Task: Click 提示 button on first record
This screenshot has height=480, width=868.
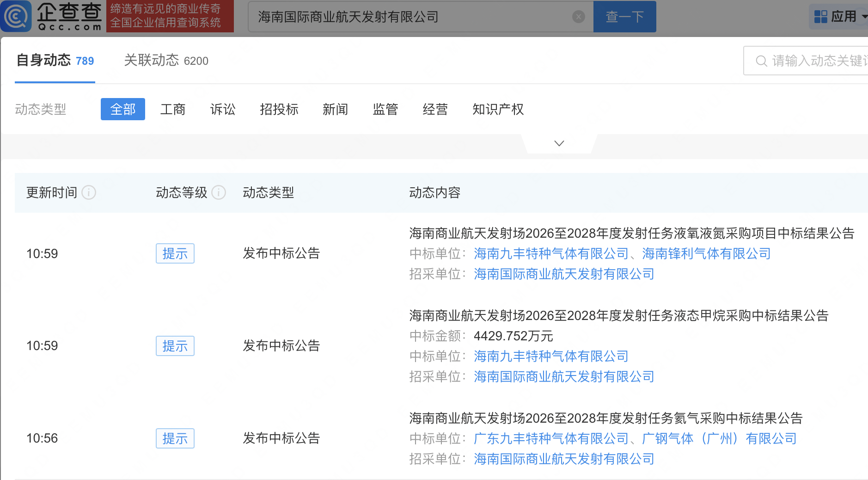Action: (x=175, y=253)
